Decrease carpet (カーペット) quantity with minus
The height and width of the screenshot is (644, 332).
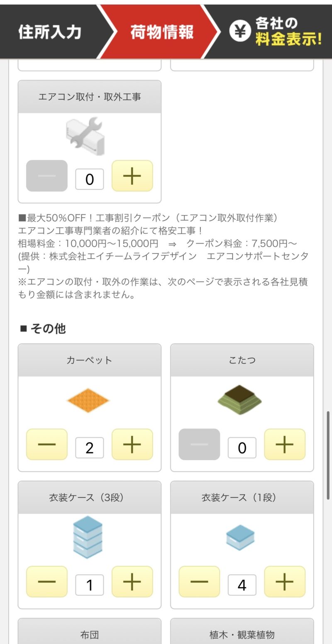point(47,444)
